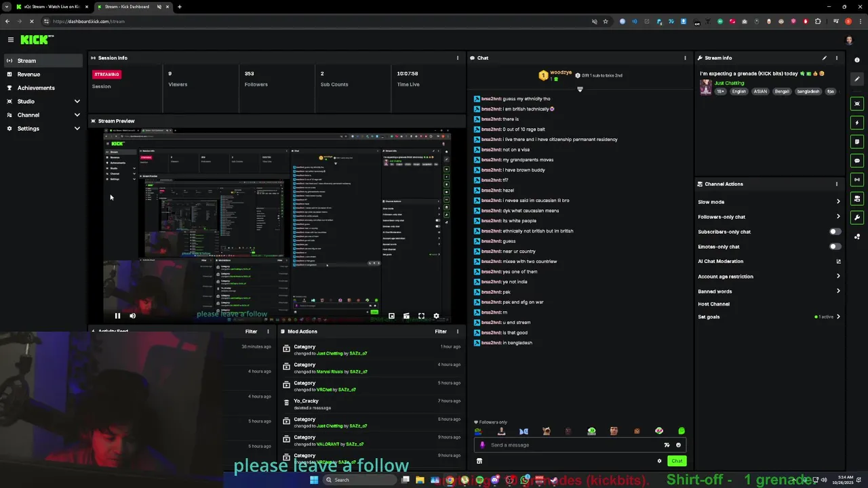The width and height of the screenshot is (868, 488).
Task: Mute the stream preview volume
Action: [x=132, y=316]
